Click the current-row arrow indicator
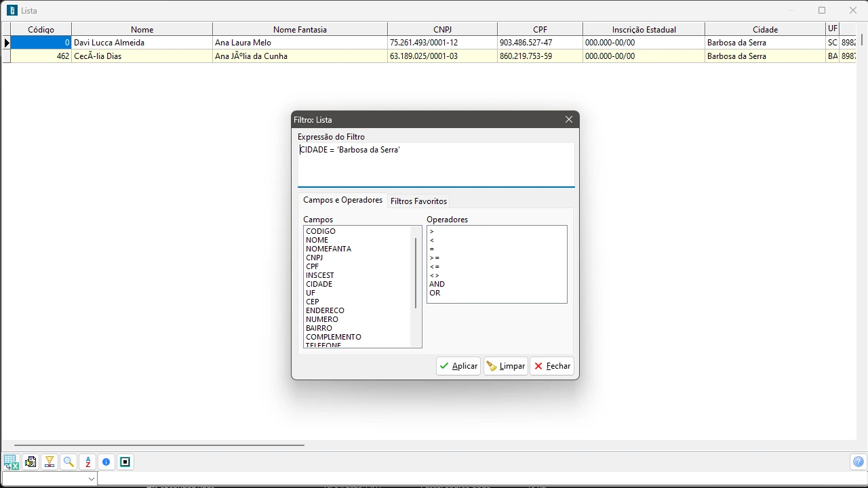The image size is (868, 488). 6,43
